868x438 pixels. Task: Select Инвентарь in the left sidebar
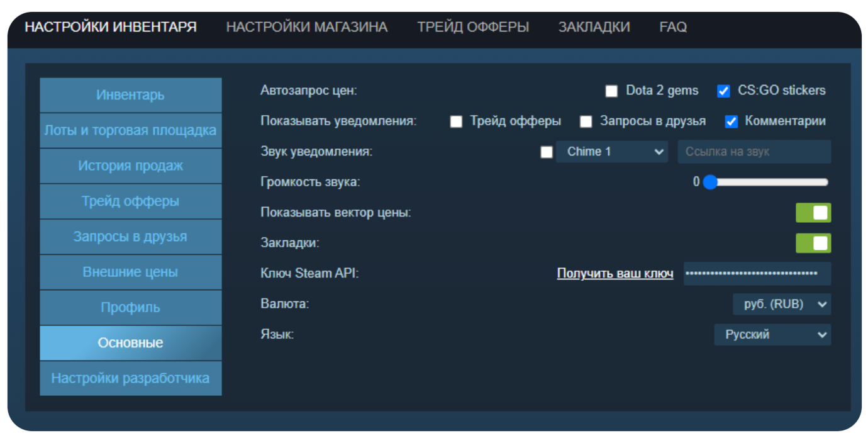point(130,95)
